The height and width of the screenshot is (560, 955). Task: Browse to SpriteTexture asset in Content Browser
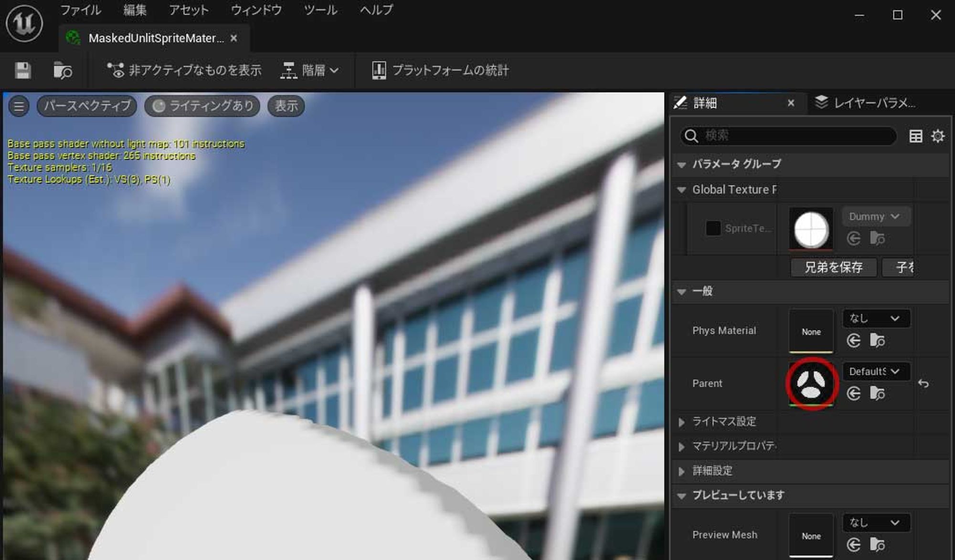click(x=878, y=238)
